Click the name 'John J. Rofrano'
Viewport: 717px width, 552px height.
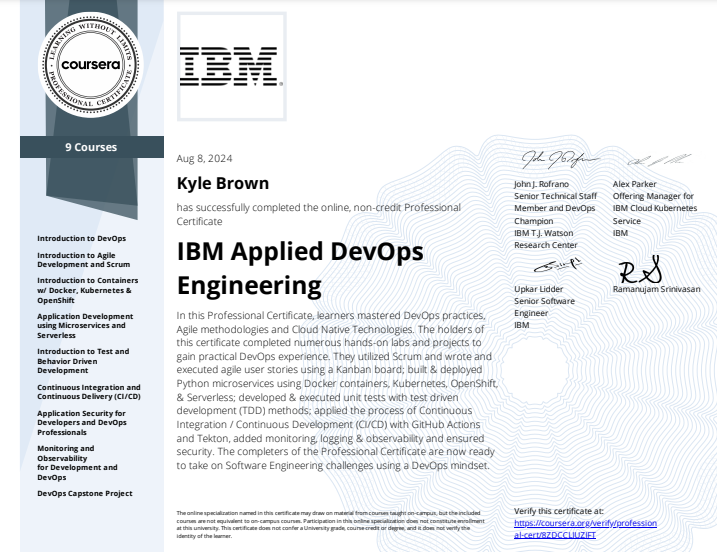tap(541, 184)
